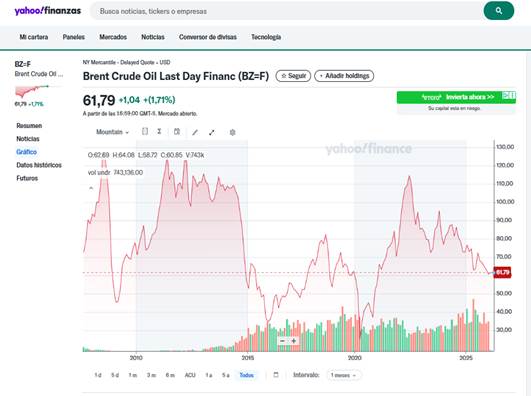Click the green search magnifier button
Screen dimensions: 531x396
(498, 11)
